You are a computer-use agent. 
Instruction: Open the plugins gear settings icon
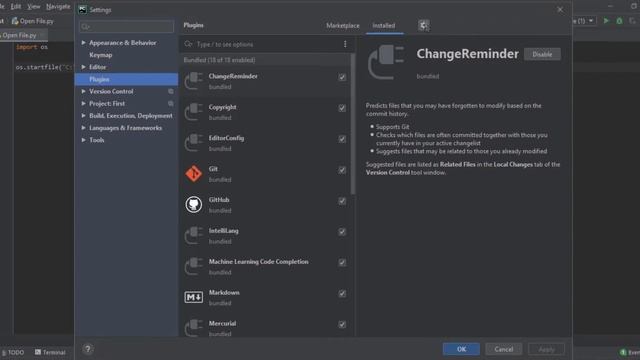point(424,25)
